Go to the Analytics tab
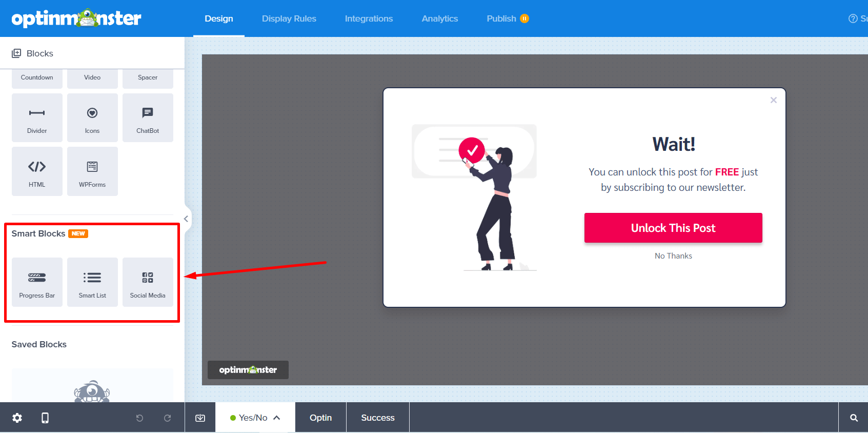Screen dimensions: 868x433 coord(439,18)
